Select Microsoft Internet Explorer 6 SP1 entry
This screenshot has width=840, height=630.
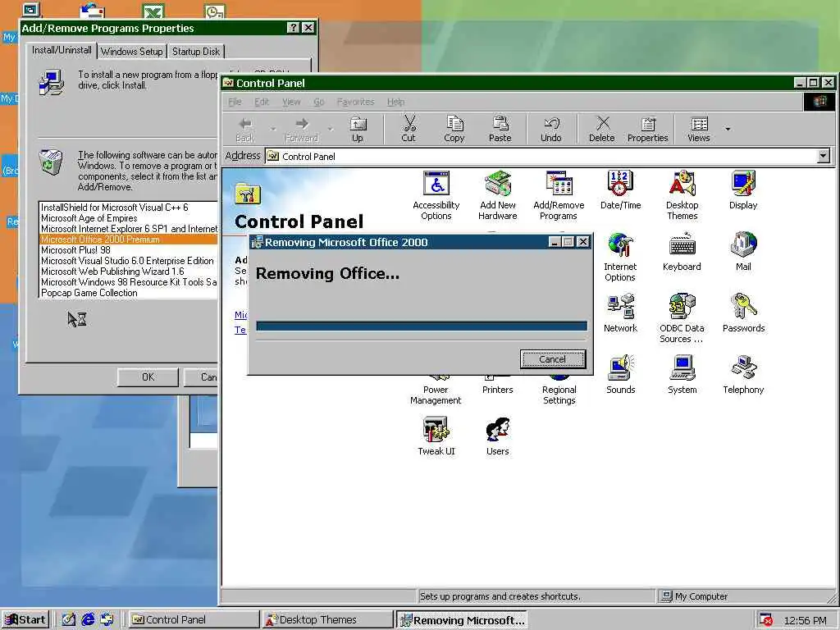pyautogui.click(x=129, y=229)
